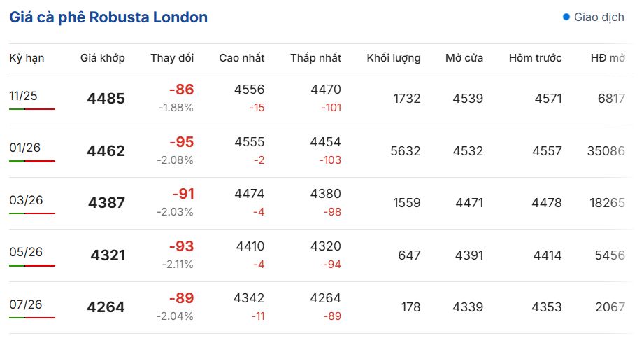The image size is (644, 338).
Task: Open the Giá cà phê Robusta London title
Action: pos(108,17)
